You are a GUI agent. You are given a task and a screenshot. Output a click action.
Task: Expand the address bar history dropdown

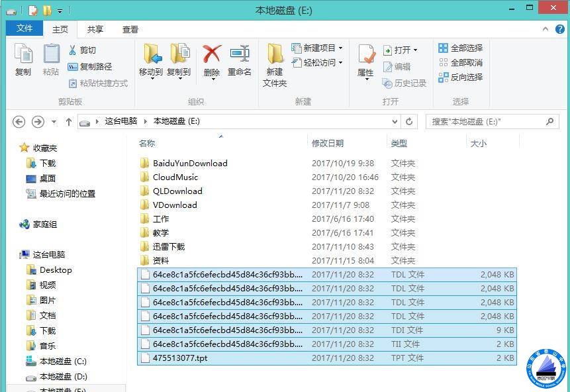click(395, 122)
